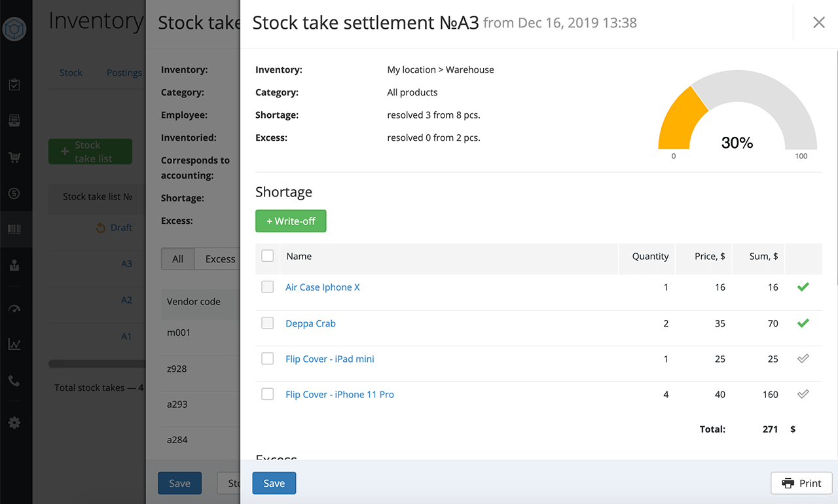Select the Flip Cover - iPad mini checkbox
Image resolution: width=838 pixels, height=504 pixels.
click(267, 359)
